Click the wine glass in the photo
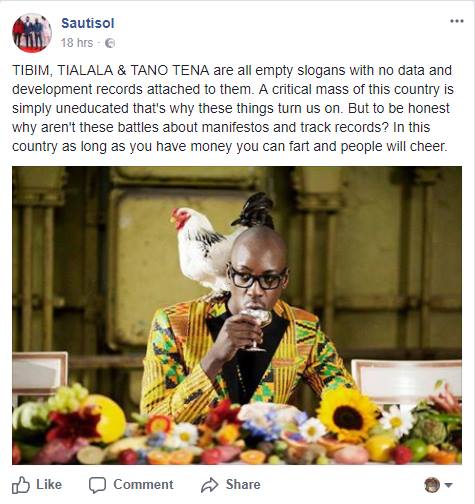 pos(256,329)
